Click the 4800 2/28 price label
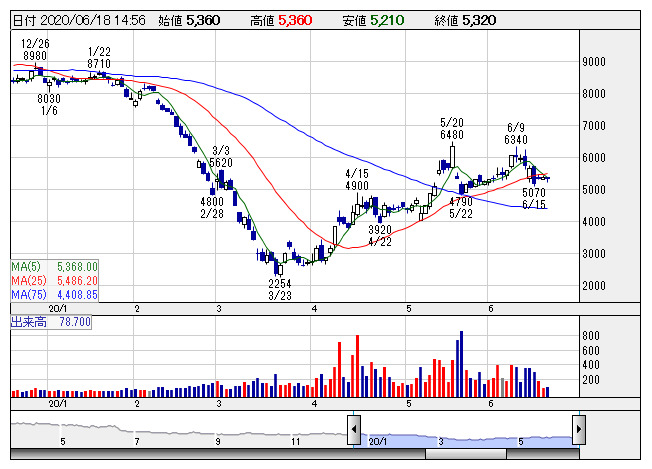 click(212, 207)
